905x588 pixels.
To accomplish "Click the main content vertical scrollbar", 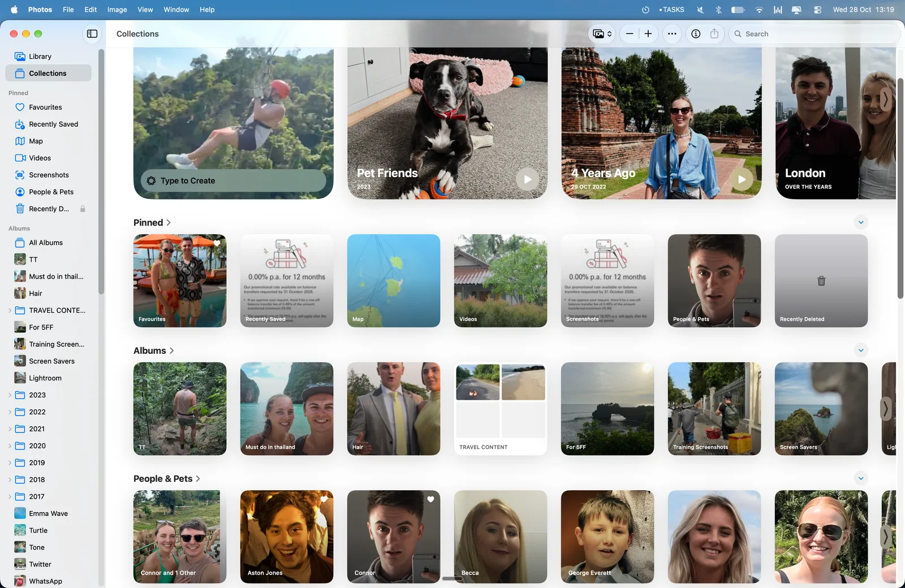I will 900,188.
